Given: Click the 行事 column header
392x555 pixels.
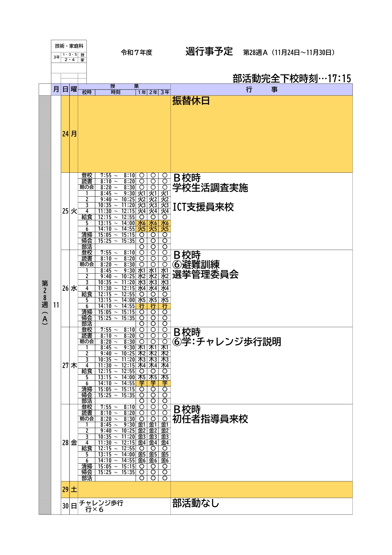Looking at the screenshot, I should coord(261,90).
